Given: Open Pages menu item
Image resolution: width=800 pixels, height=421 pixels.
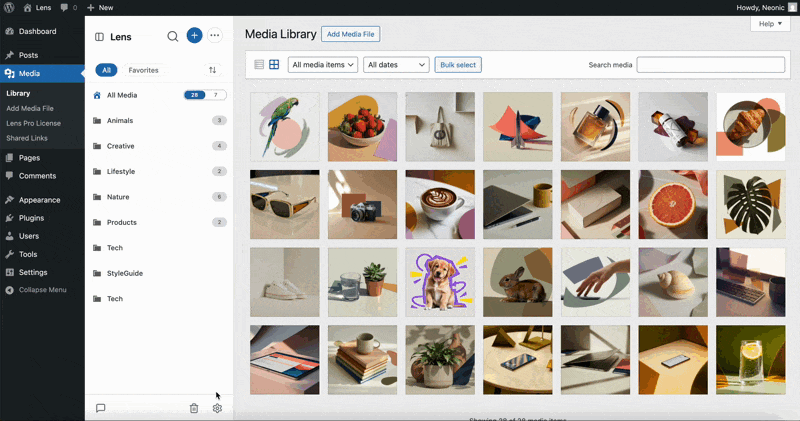Looking at the screenshot, I should (x=29, y=158).
